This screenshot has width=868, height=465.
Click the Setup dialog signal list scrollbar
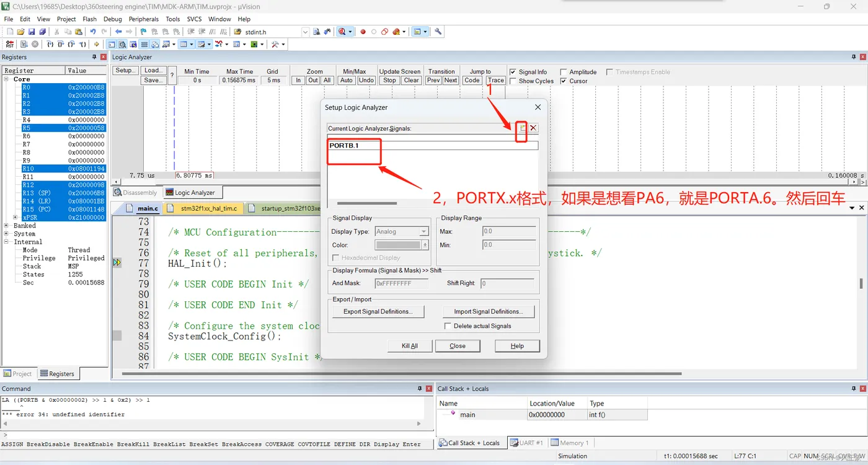pyautogui.click(x=366, y=203)
